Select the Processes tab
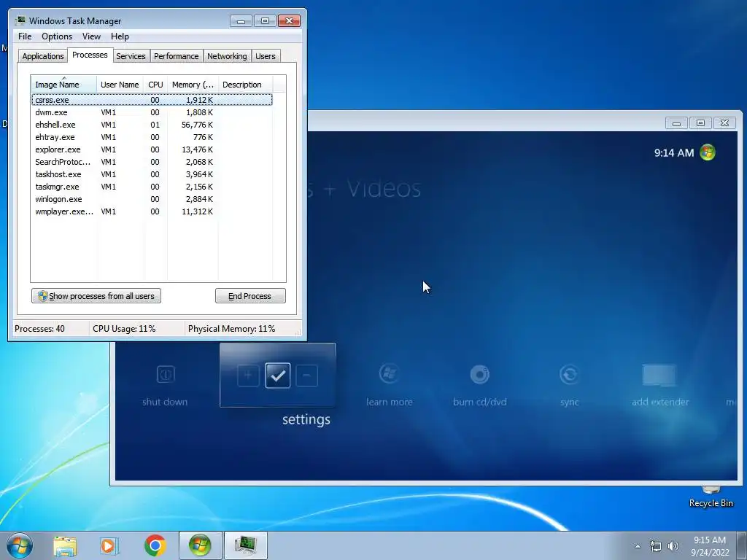Screen dimensions: 747x560 pyautogui.click(x=90, y=55)
